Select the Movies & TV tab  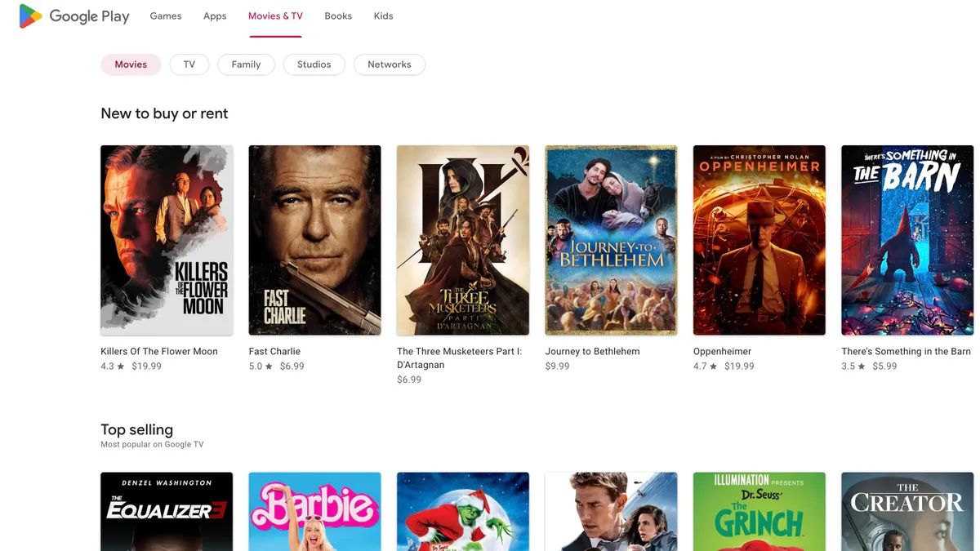tap(275, 16)
